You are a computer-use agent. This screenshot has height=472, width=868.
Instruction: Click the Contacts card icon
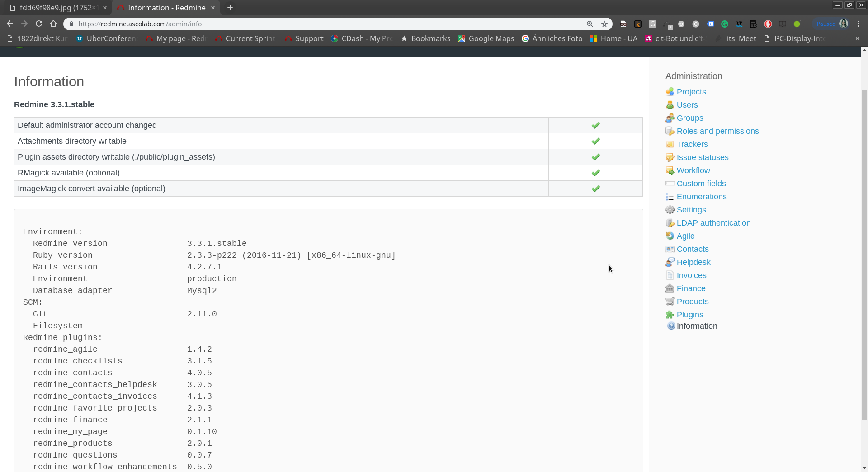(x=670, y=249)
